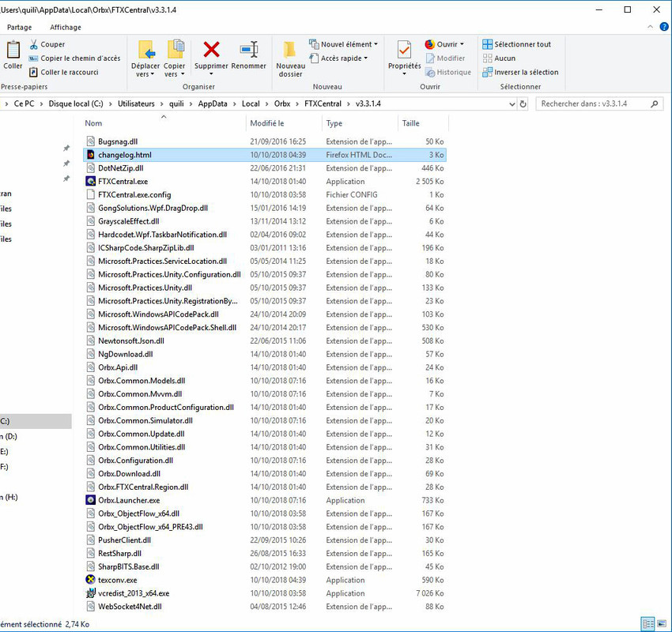672x632 pixels.
Task: Click the Modifier button
Action: (446, 58)
